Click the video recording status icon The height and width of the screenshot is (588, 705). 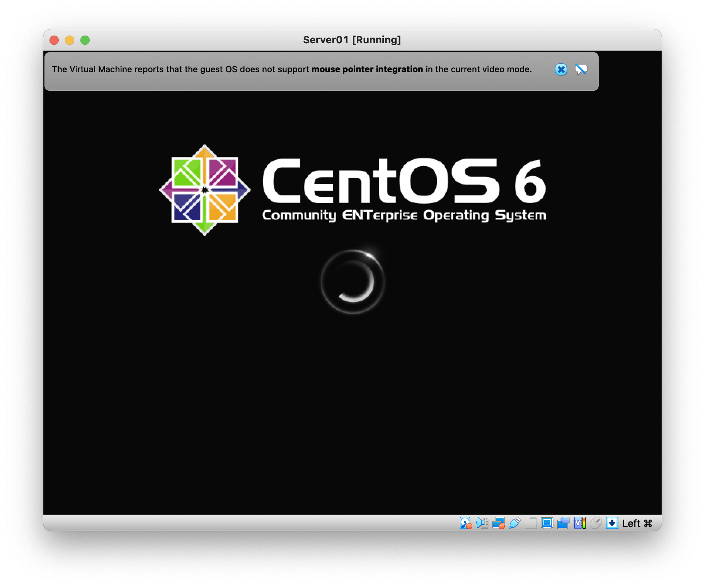tap(564, 523)
